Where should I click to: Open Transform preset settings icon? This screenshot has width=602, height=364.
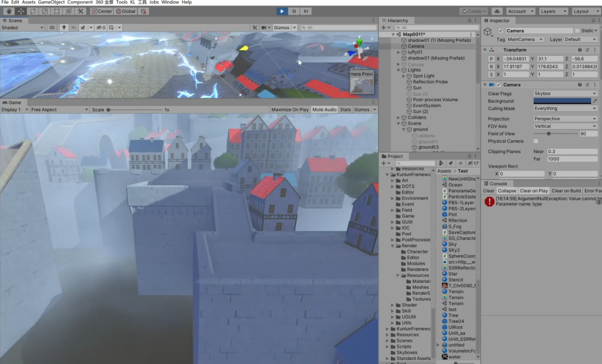[x=587, y=50]
